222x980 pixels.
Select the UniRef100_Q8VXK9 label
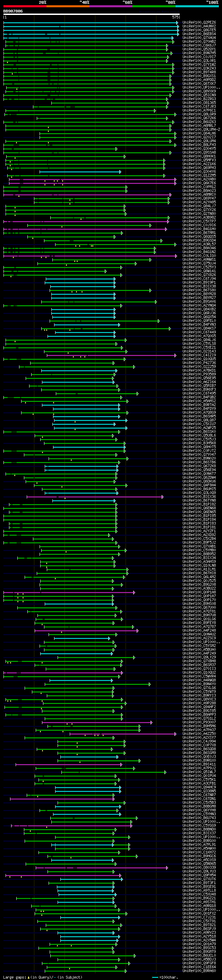[x=199, y=91]
